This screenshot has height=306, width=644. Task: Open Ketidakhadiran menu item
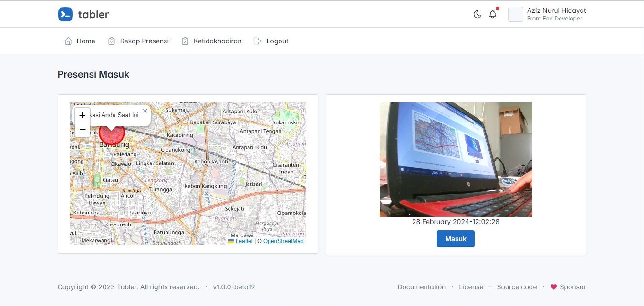tap(211, 41)
